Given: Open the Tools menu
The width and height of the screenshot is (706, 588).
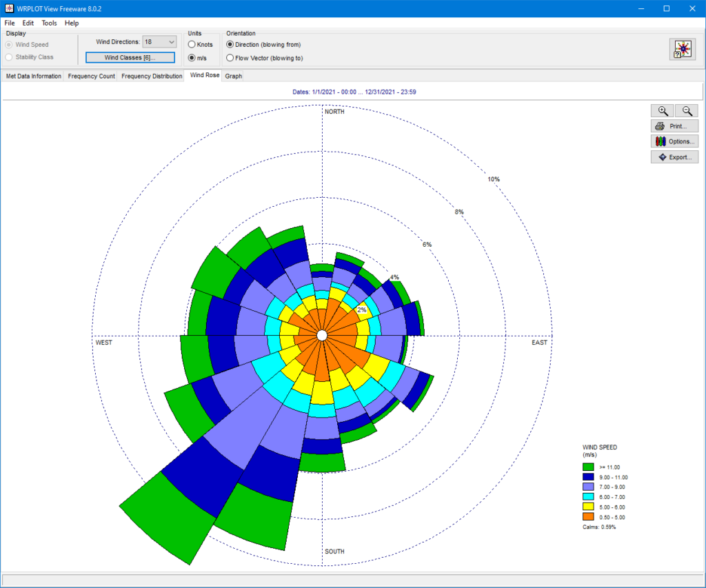Looking at the screenshot, I should click(x=49, y=23).
